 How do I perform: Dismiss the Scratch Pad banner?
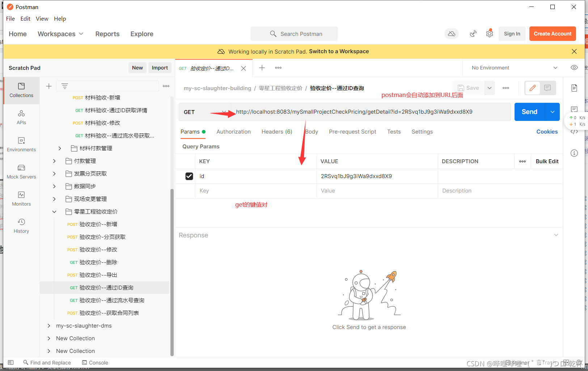pyautogui.click(x=574, y=51)
